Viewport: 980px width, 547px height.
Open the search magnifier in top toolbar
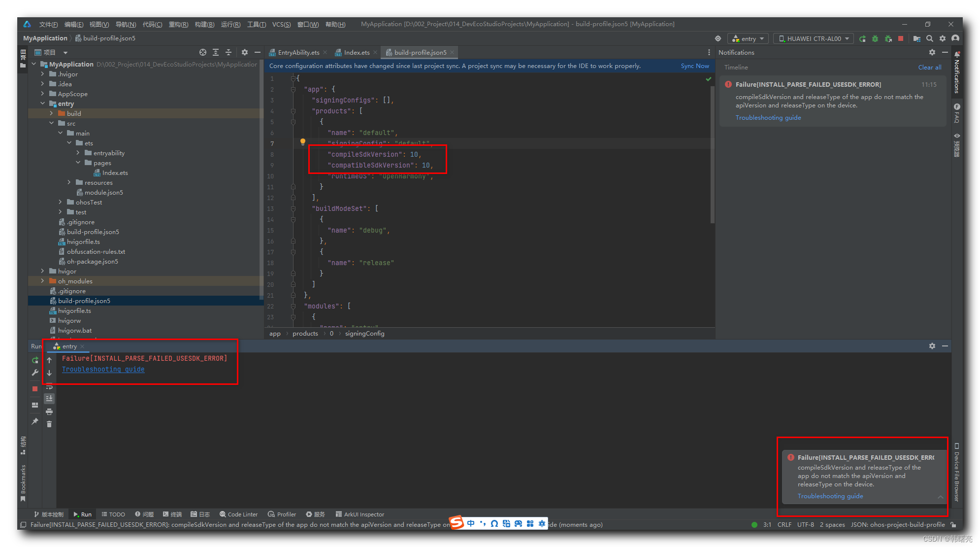[x=929, y=38]
